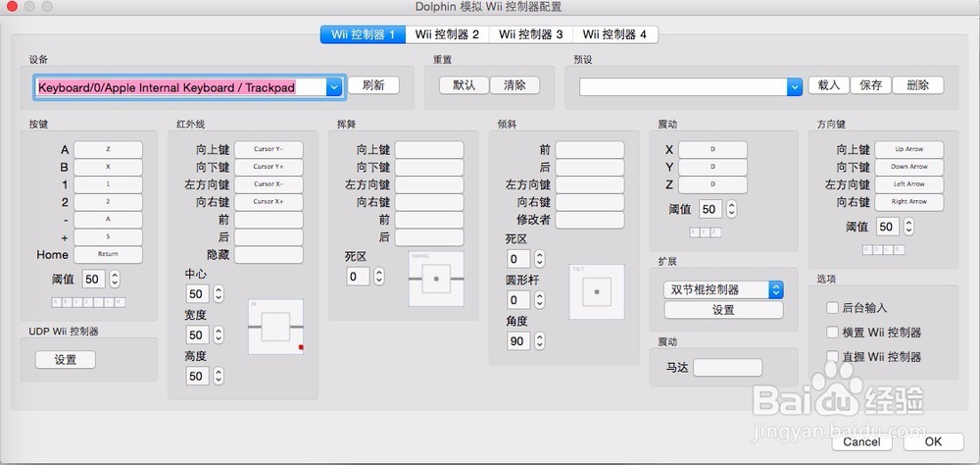Click the TILT preview box
The image size is (980, 465).
(x=597, y=291)
